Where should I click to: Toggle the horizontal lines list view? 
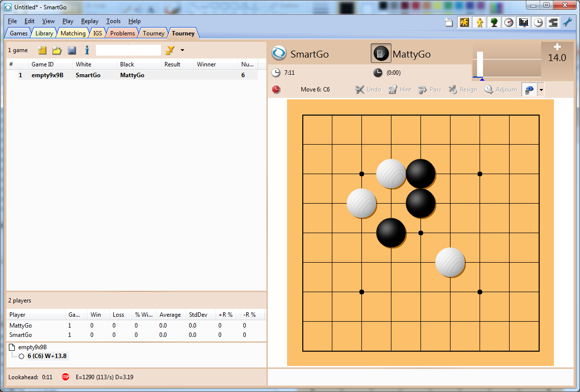point(553,23)
